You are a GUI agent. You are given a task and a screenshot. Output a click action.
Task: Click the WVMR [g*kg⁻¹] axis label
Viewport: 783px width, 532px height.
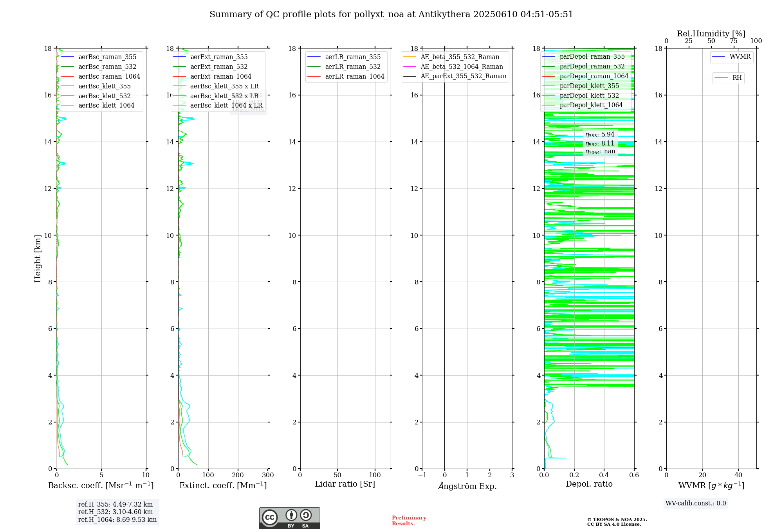click(x=711, y=485)
